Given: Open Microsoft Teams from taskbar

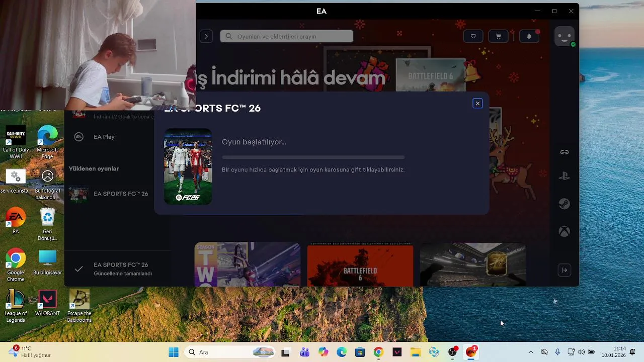Looking at the screenshot, I should (x=304, y=352).
